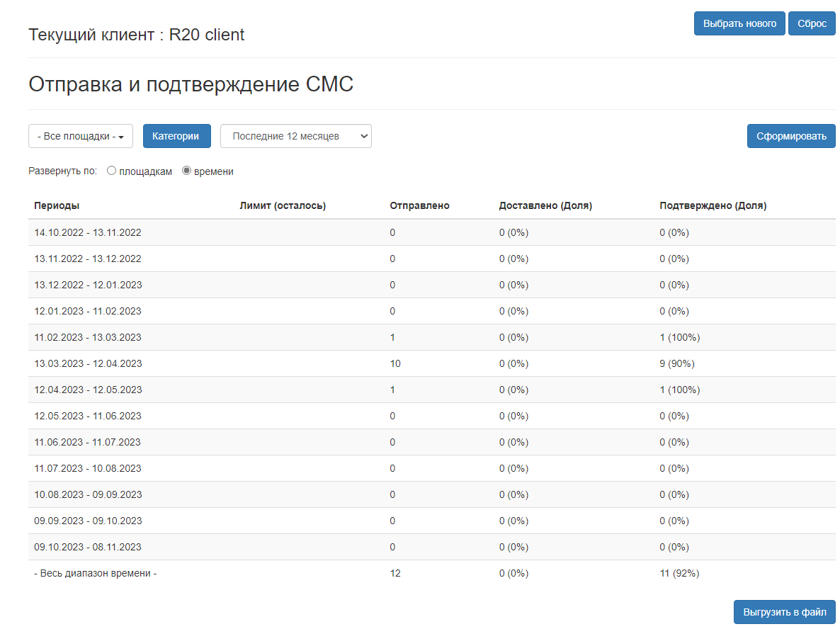The image size is (840, 629).
Task: Click "Сформировать" to generate the report
Action: [790, 136]
